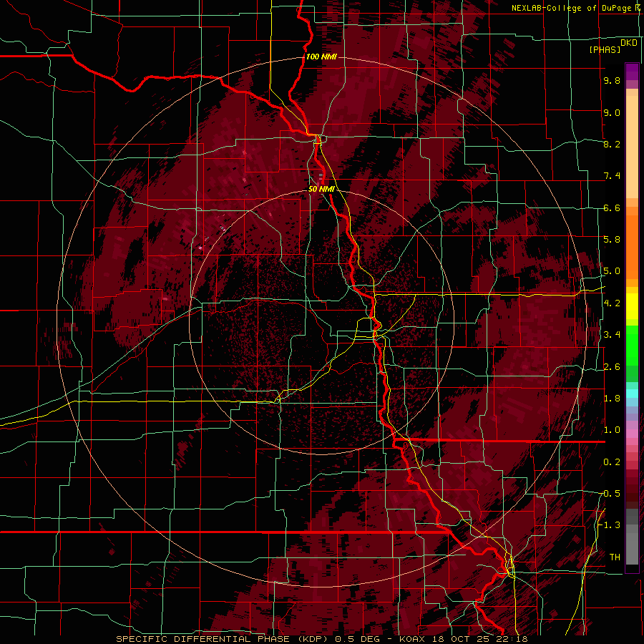
Task: Click the 2.6 value on the color scale
Action: point(612,367)
